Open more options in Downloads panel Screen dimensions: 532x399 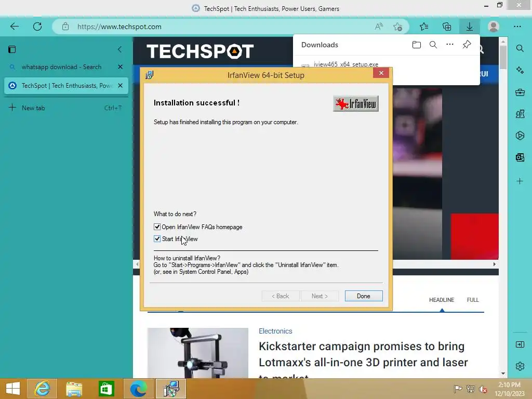click(450, 45)
